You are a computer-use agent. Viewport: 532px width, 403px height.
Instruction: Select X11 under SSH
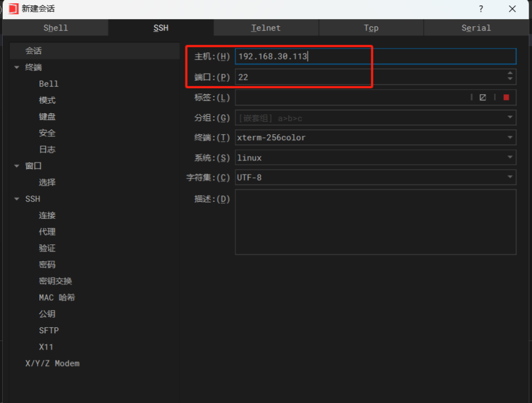tap(46, 347)
